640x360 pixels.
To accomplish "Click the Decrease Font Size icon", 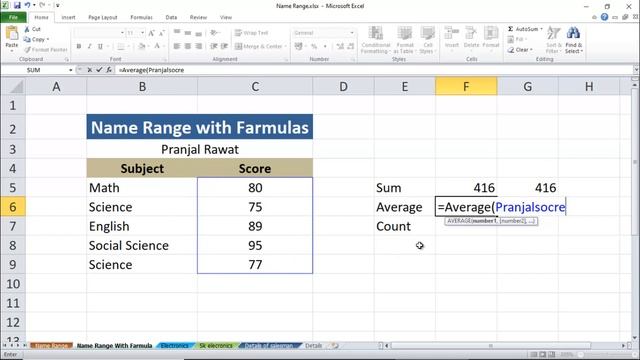I will click(162, 33).
